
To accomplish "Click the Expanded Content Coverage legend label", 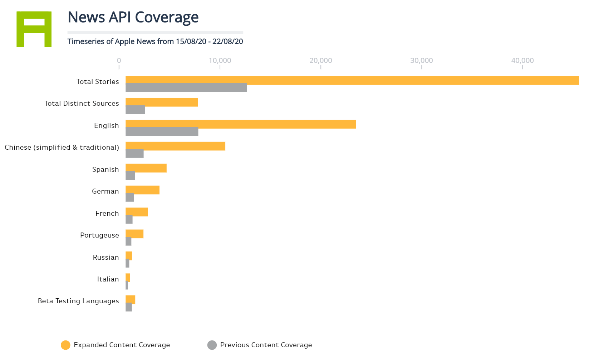I will pyautogui.click(x=122, y=345).
